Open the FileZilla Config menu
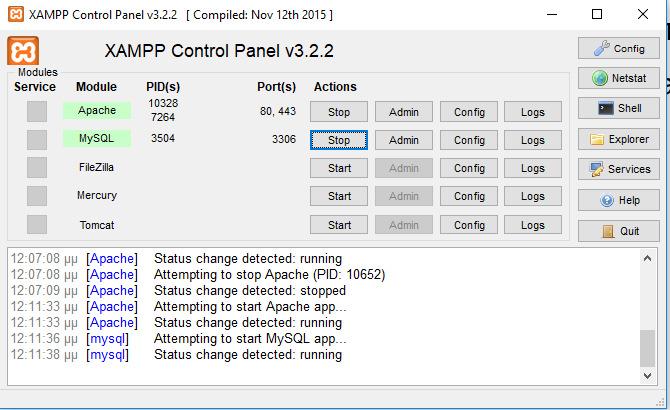 (469, 168)
